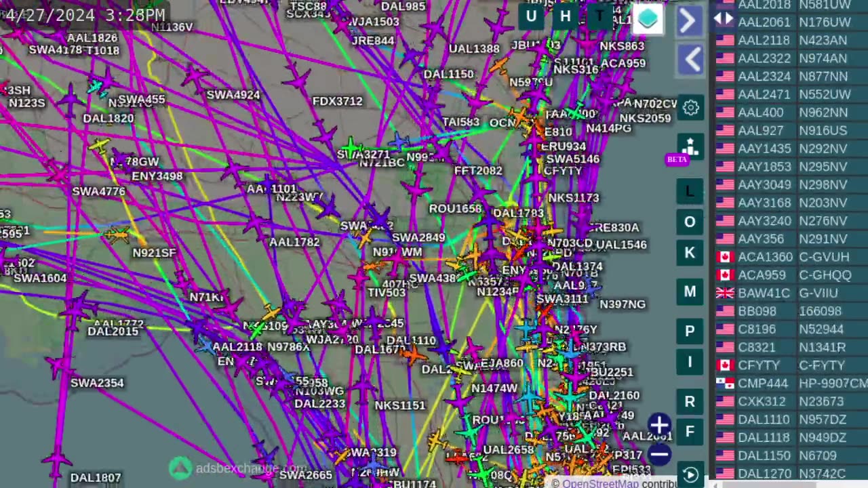Click the 4/27/2024 3:28PM timestamp
The image size is (868, 488).
coord(83,14)
